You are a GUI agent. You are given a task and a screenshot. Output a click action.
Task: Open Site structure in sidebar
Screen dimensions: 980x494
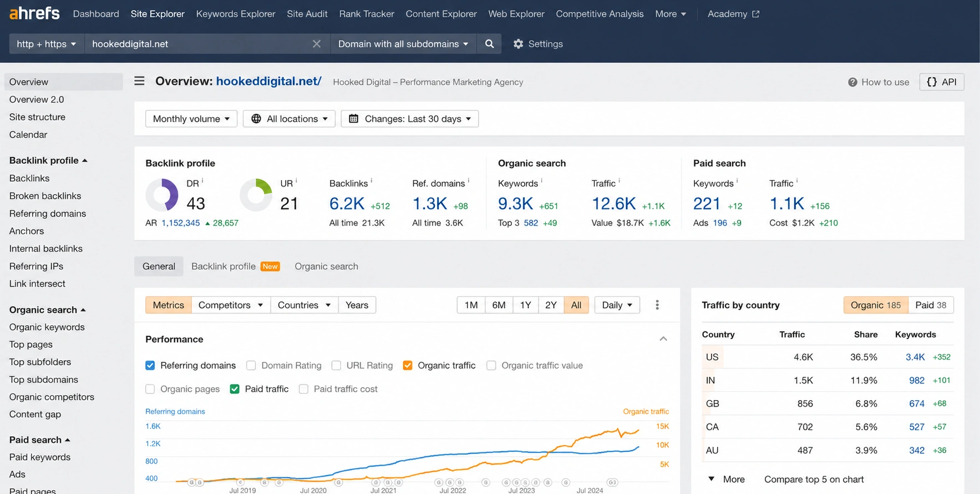[37, 117]
